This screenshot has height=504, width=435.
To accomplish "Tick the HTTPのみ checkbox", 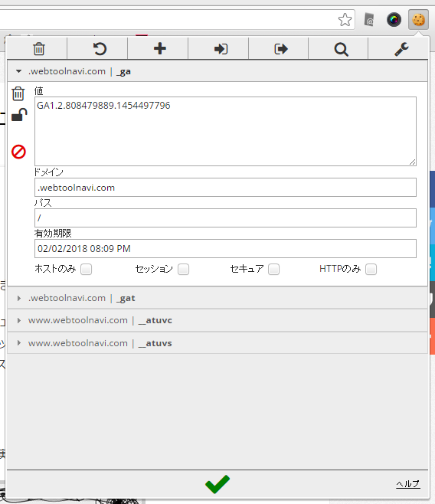I will (371, 269).
